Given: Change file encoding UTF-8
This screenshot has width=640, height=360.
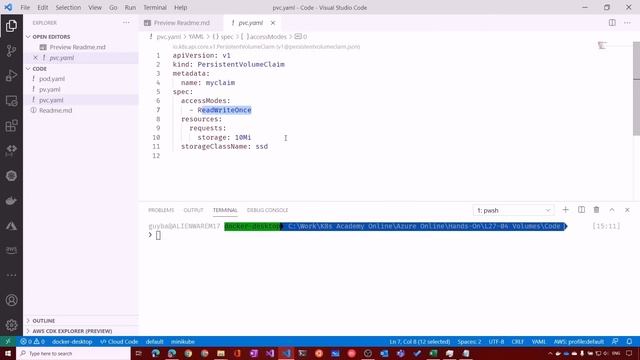Looking at the screenshot, I should point(496,342).
